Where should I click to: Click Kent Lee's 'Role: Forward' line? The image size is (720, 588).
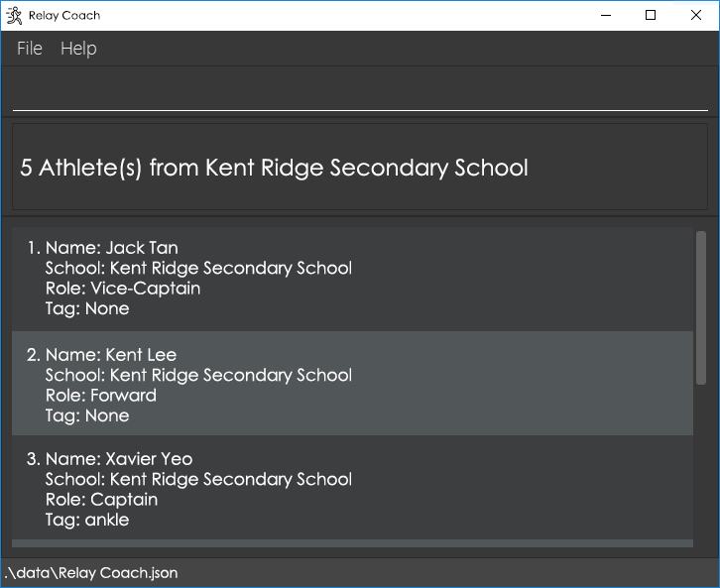(x=101, y=396)
